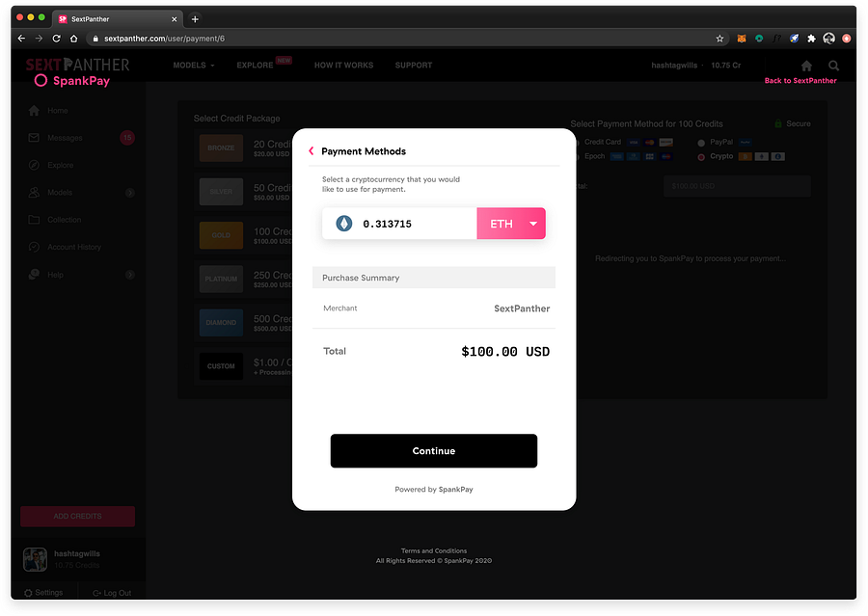Click the rocket extension icon

point(794,39)
